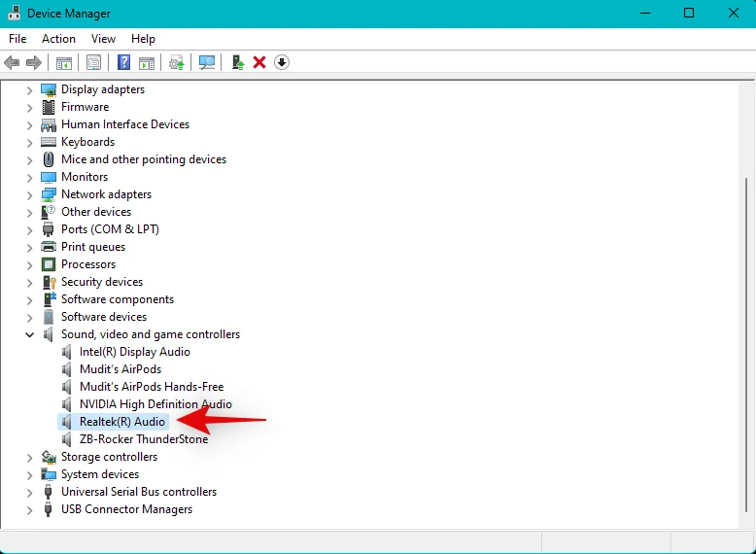Click the Properties toolbar icon
Screen dimensions: 756x554
point(93,62)
